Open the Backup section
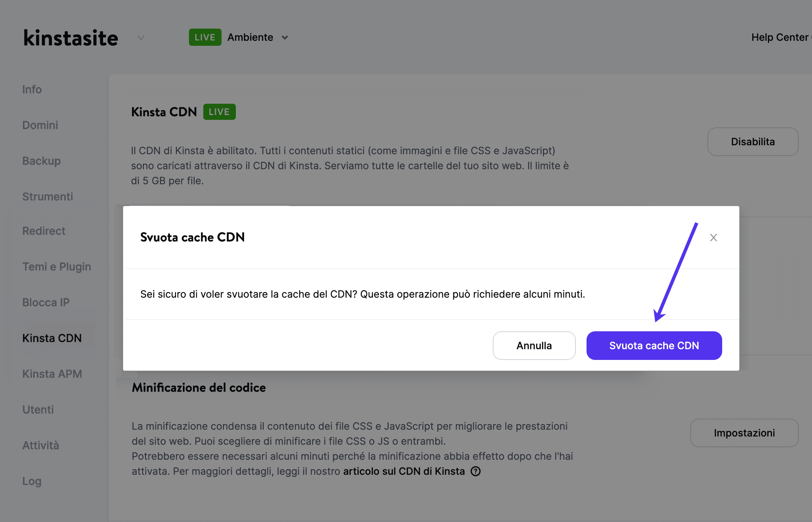This screenshot has height=522, width=812. click(x=42, y=161)
